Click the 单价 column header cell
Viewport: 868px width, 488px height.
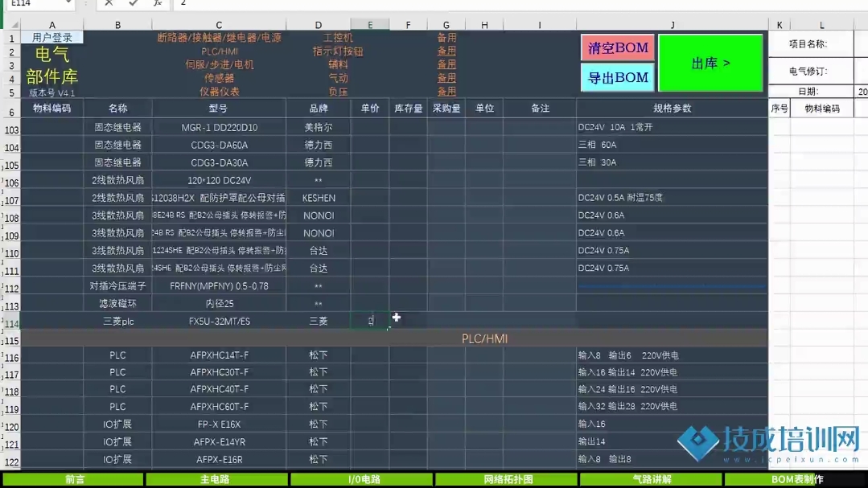[370, 109]
